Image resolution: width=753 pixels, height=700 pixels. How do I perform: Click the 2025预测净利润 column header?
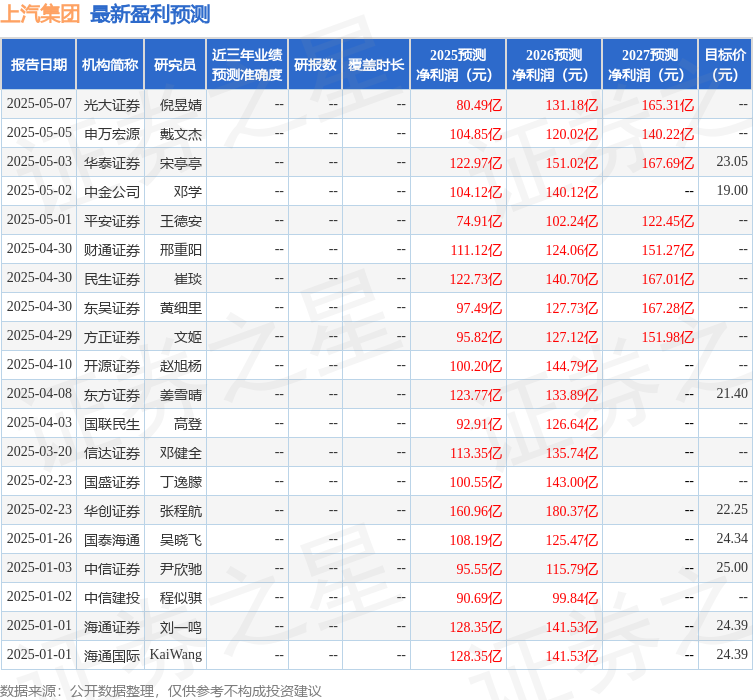point(458,65)
